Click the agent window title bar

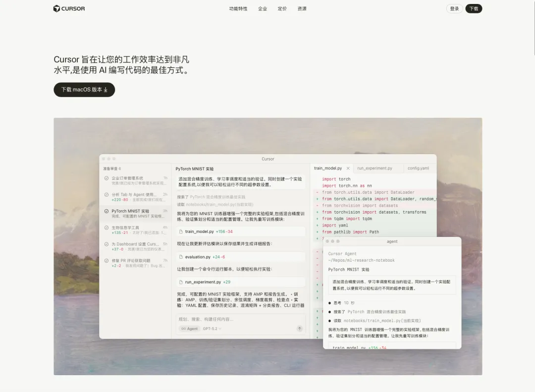coord(392,241)
